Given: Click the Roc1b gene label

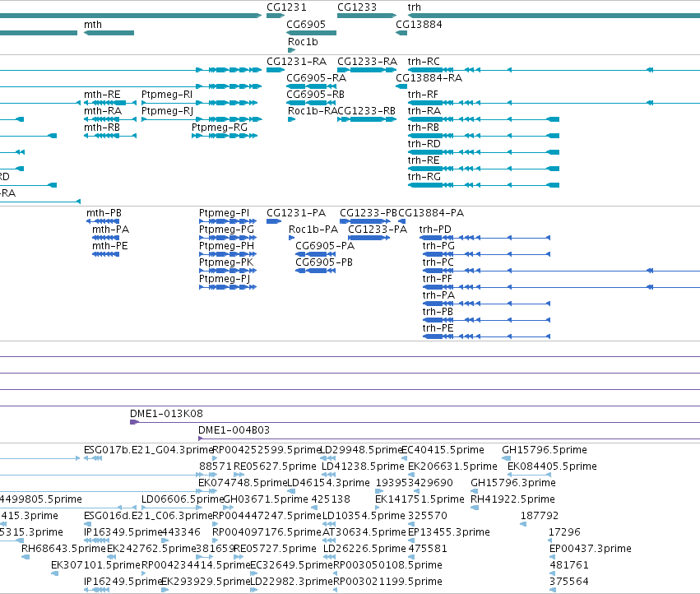Looking at the screenshot, I should (x=303, y=42).
